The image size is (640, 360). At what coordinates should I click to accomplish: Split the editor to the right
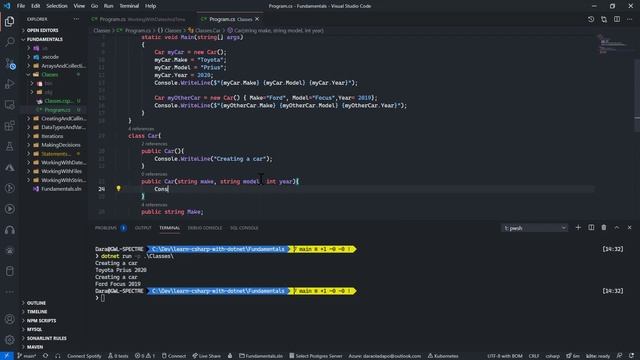[x=617, y=19]
